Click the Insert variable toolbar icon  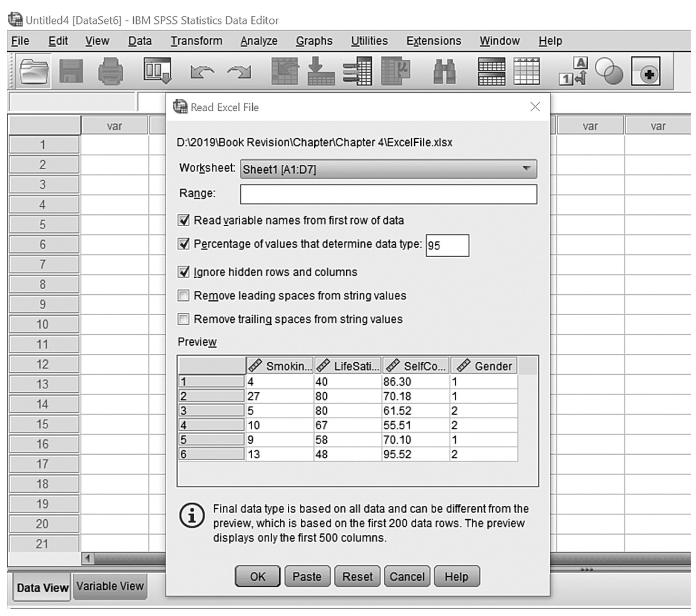coord(527,71)
